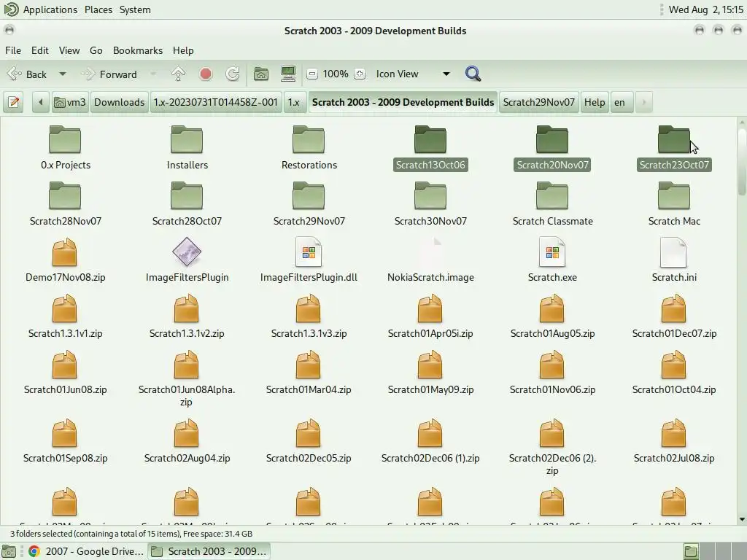Open the Computer icon in toolbar
This screenshot has width=747, height=560.
pos(288,74)
